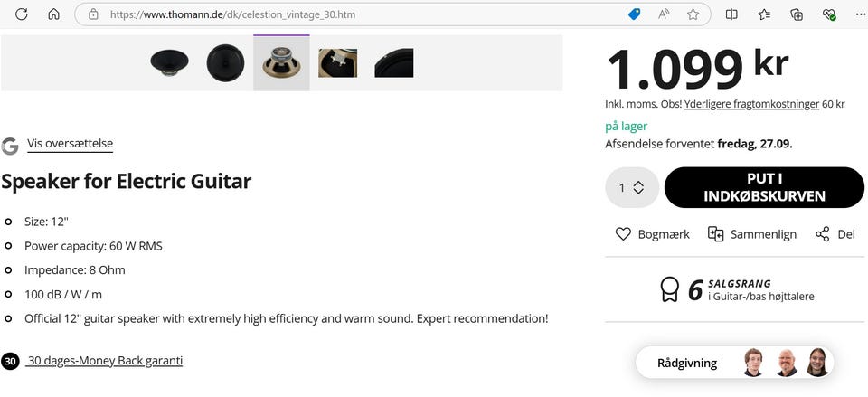Open the favorites list
The width and height of the screenshot is (868, 397).
[x=764, y=14]
